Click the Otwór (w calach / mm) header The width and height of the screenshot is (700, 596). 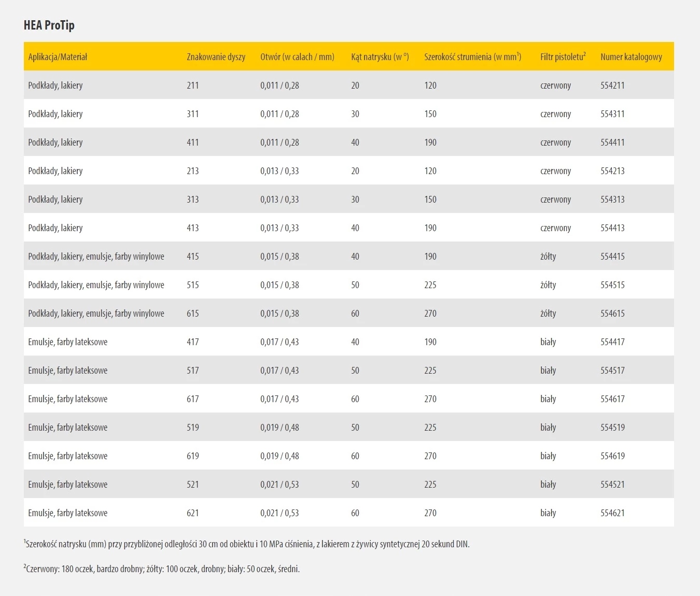297,57
